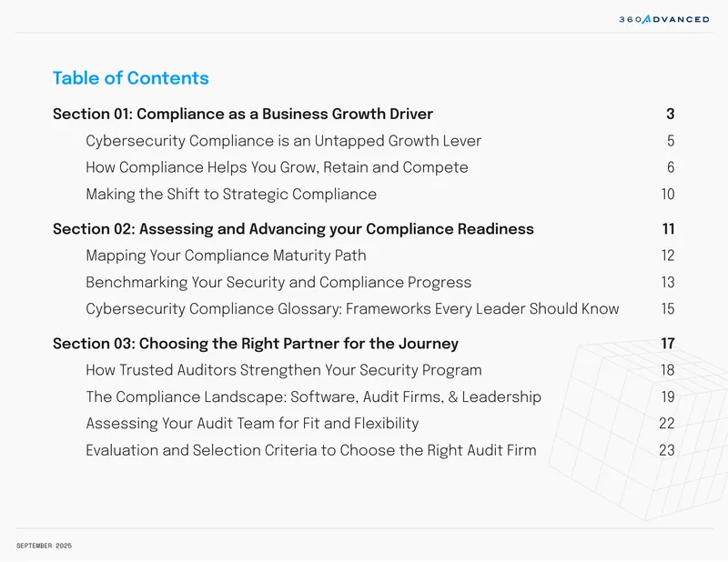Select How Trusted Auditors Strengthen Your Security Program

[x=284, y=370]
